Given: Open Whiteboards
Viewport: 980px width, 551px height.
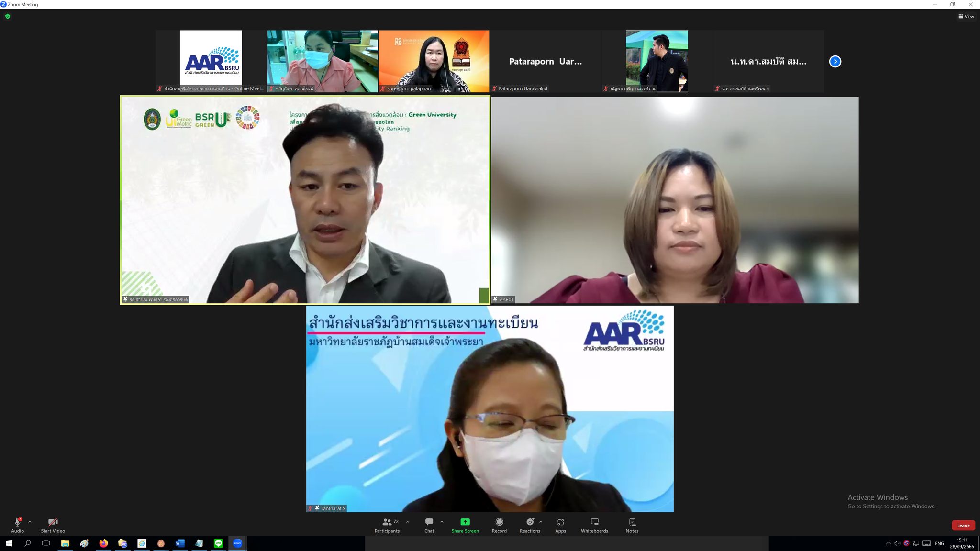Looking at the screenshot, I should (x=594, y=525).
